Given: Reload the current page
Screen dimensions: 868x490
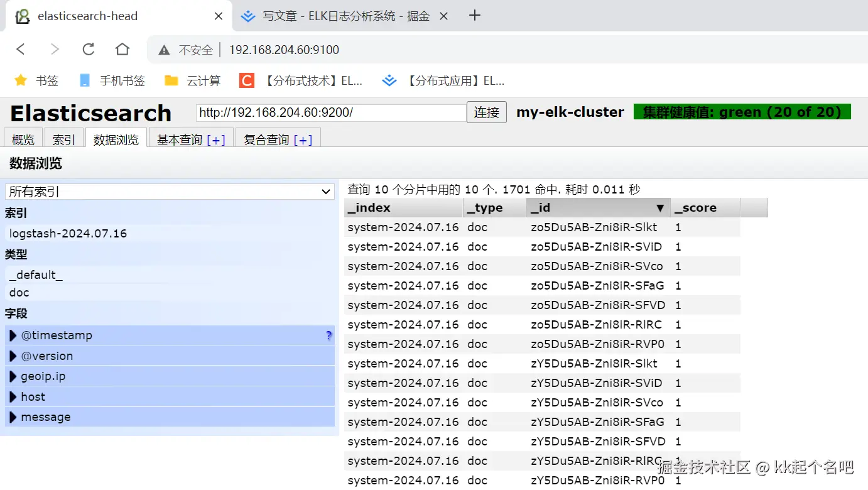Looking at the screenshot, I should (88, 49).
